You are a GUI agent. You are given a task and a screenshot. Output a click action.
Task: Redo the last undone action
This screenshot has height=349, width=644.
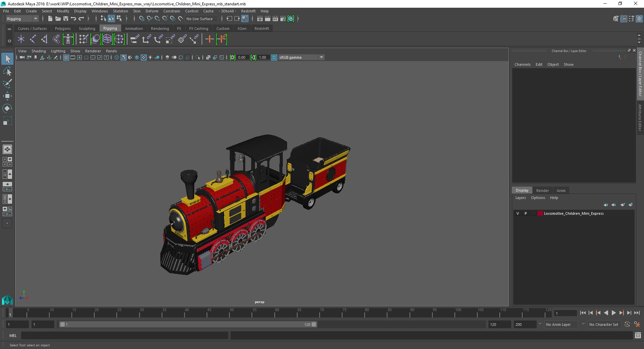tap(81, 19)
